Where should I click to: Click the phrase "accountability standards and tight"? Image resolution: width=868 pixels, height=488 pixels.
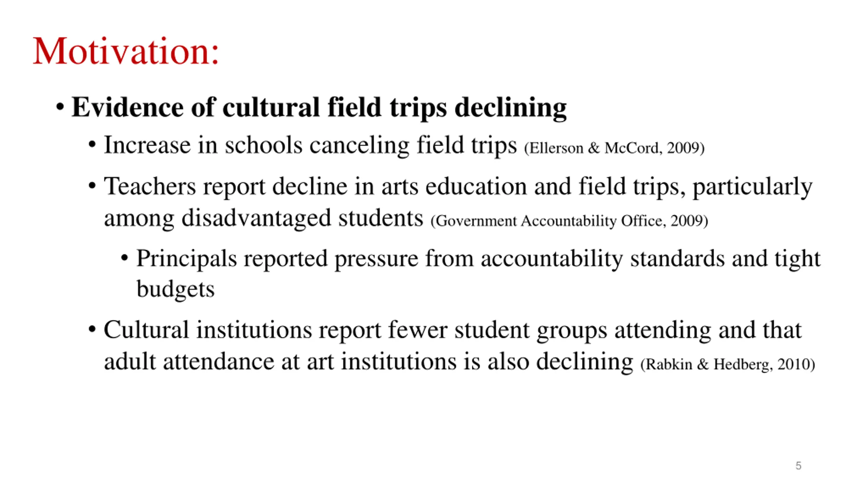650,259
